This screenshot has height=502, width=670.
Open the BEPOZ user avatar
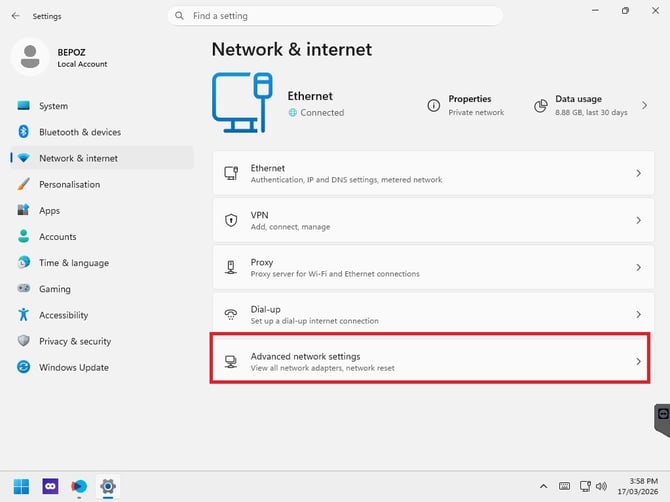(30, 57)
